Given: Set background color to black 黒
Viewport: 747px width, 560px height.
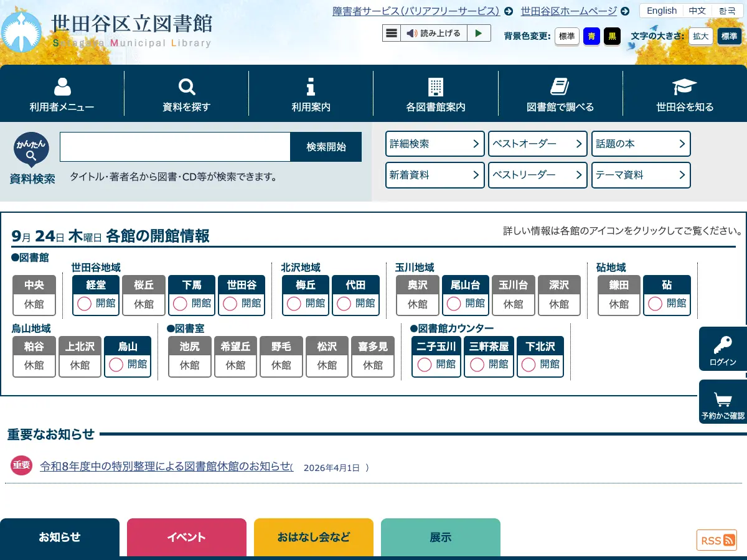Looking at the screenshot, I should [x=613, y=36].
